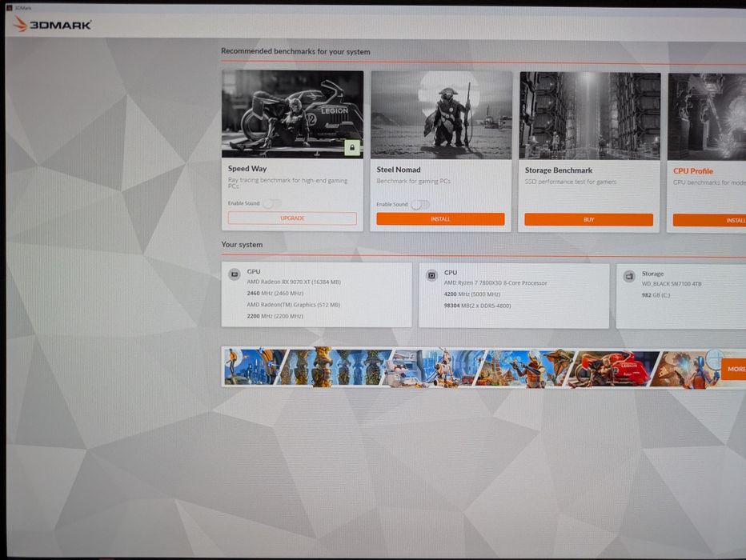Click the 'Your system' heading
746x560 pixels.
242,244
